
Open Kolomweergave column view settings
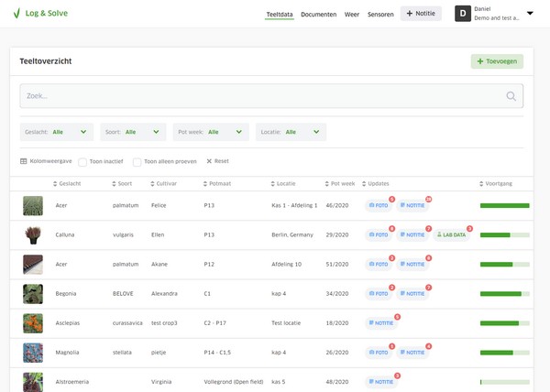tap(46, 161)
